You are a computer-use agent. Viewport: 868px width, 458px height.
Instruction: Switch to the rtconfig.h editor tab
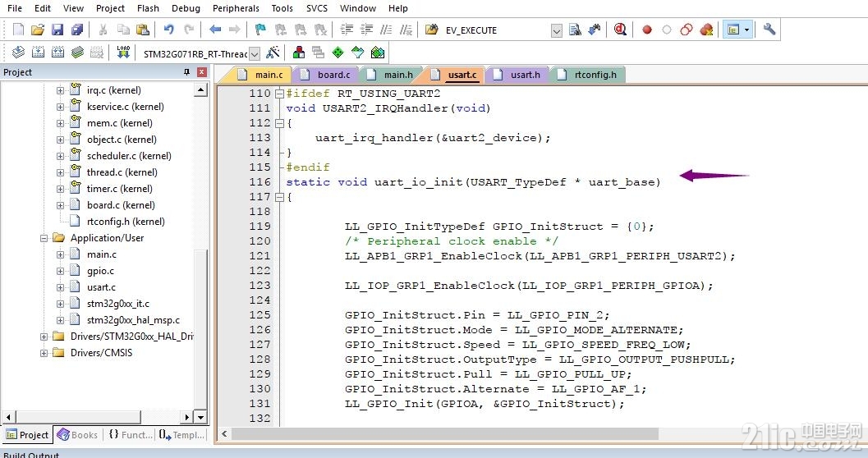click(589, 75)
